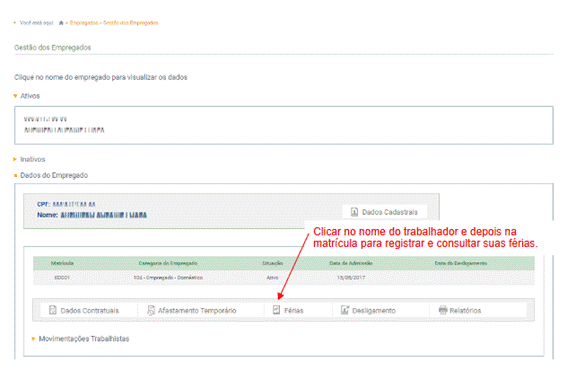This screenshot has width=567, height=371.
Task: Click the Desligamento icon
Action: click(345, 310)
